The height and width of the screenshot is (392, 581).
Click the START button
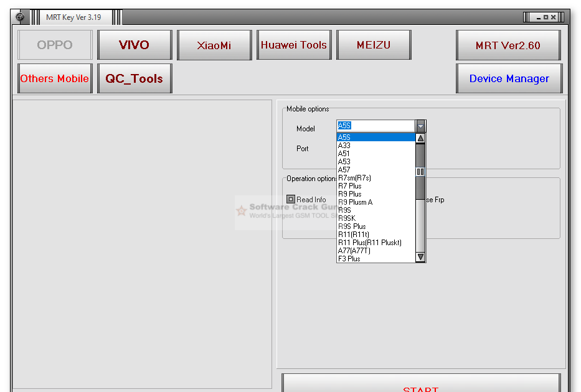(421, 383)
